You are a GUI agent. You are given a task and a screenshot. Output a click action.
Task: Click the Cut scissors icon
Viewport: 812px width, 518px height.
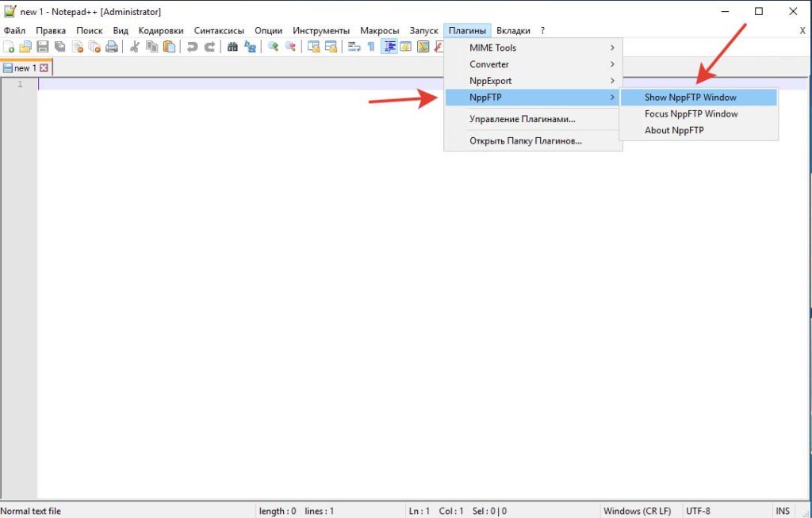click(135, 47)
